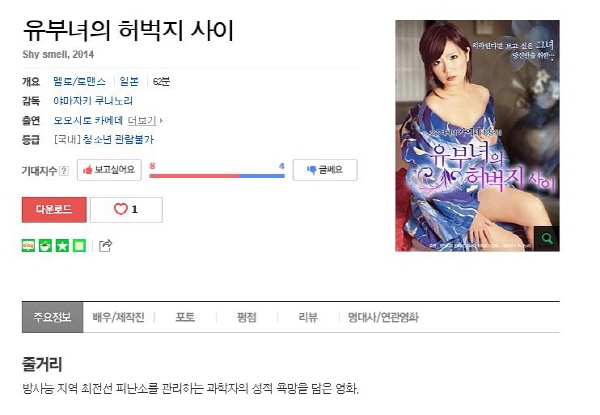
Task: Vote with the 보고싶어요 thumbs-up button
Action: 109,170
